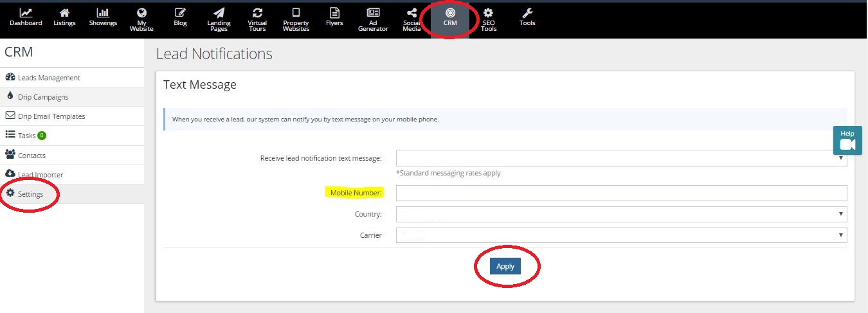This screenshot has height=313, width=868.
Task: Open Landing Pages paper plane icon
Action: point(219,13)
